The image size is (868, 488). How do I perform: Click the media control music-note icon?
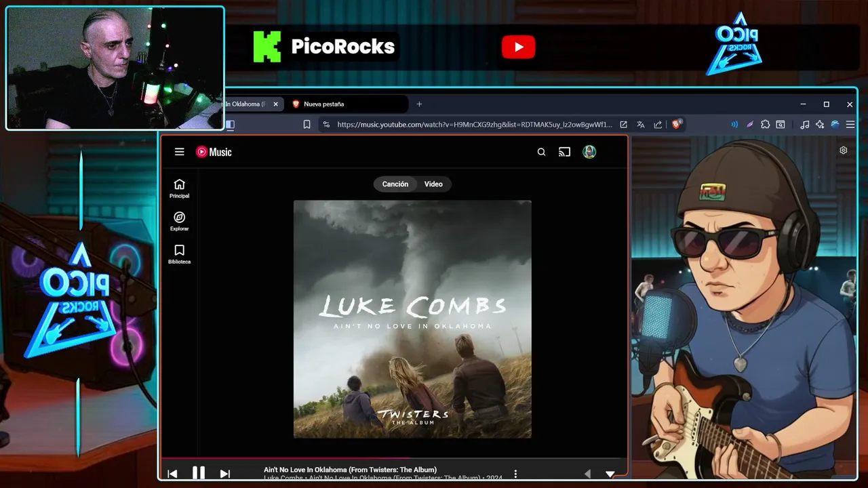pyautogui.click(x=804, y=124)
